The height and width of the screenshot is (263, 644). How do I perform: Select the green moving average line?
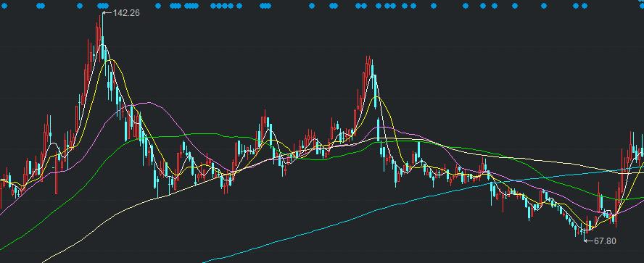[205, 134]
